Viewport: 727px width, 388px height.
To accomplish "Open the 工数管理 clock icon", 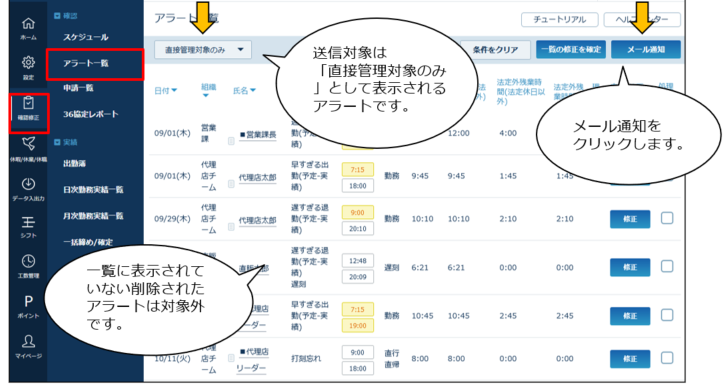I will pos(28,261).
